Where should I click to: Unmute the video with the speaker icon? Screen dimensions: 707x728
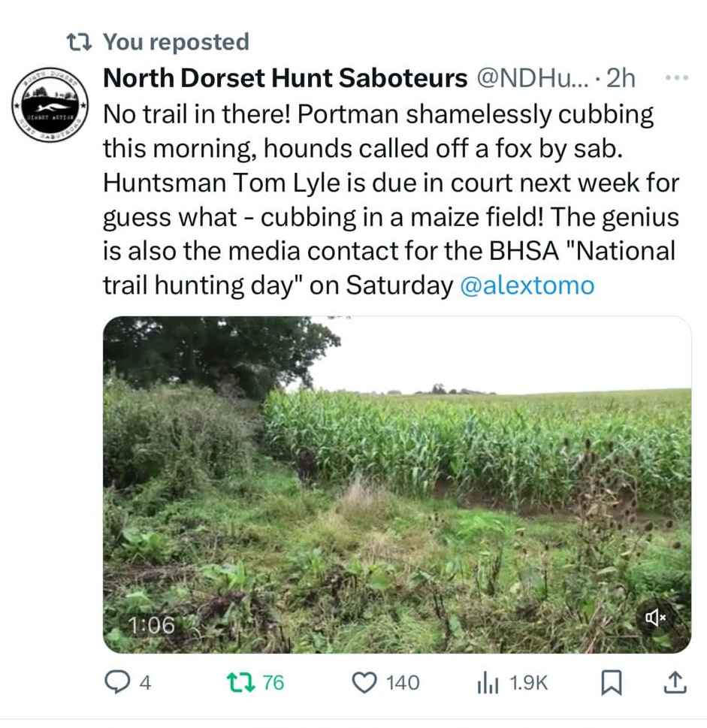(655, 618)
